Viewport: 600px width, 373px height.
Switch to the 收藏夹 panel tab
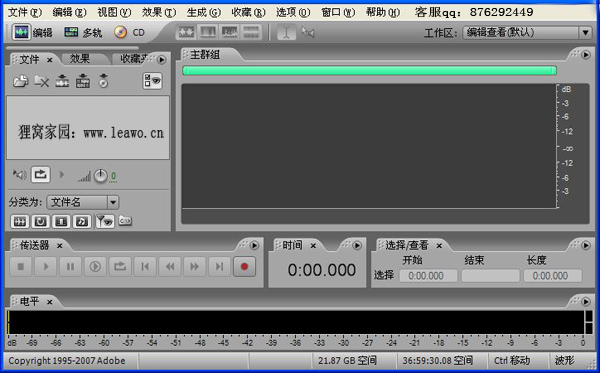pos(134,59)
